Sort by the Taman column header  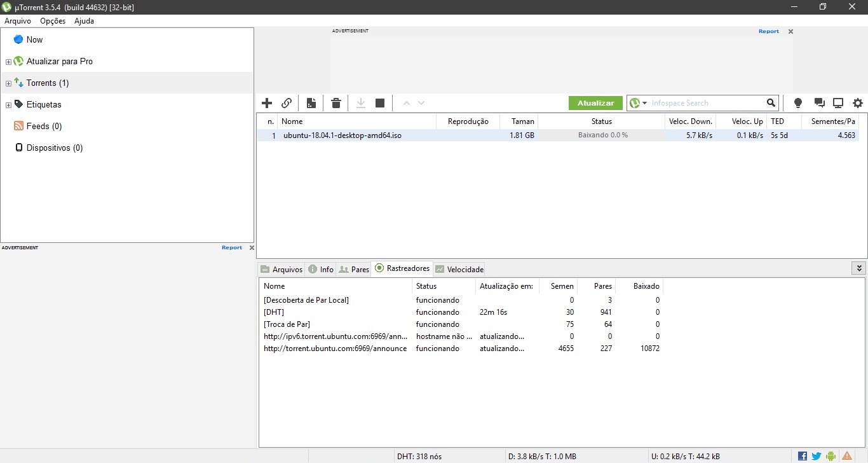tap(519, 121)
